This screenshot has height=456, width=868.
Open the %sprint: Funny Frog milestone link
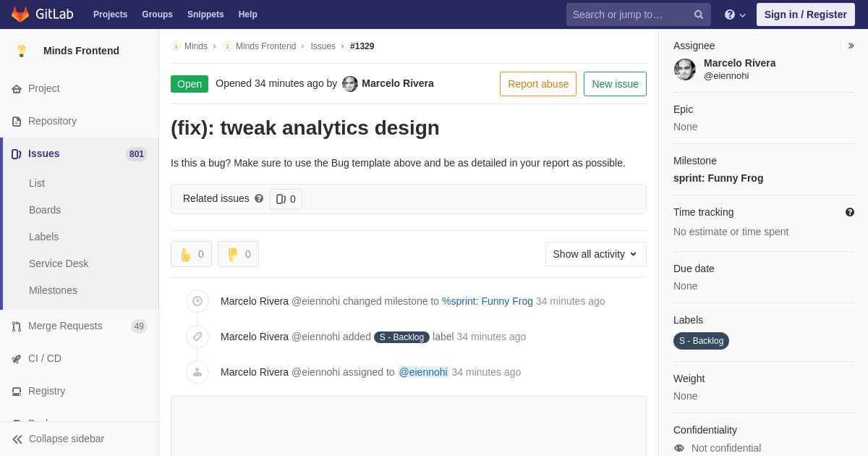tap(488, 301)
